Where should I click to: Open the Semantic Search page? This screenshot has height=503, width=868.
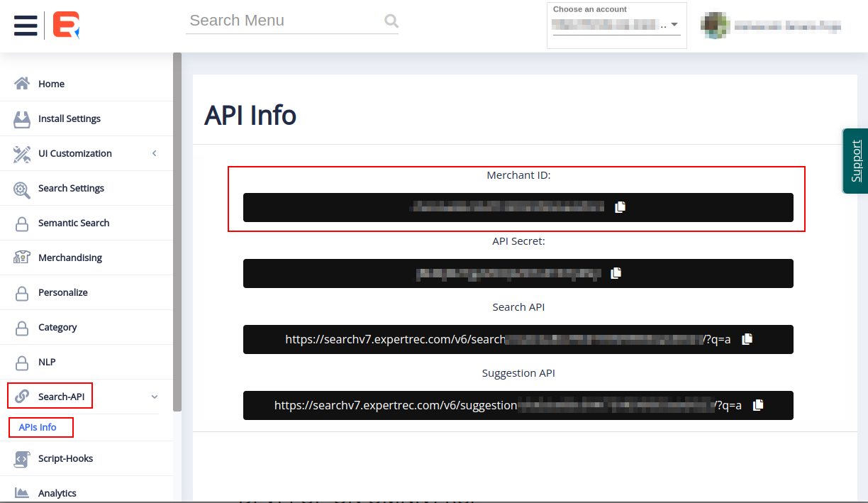pyautogui.click(x=22, y=223)
